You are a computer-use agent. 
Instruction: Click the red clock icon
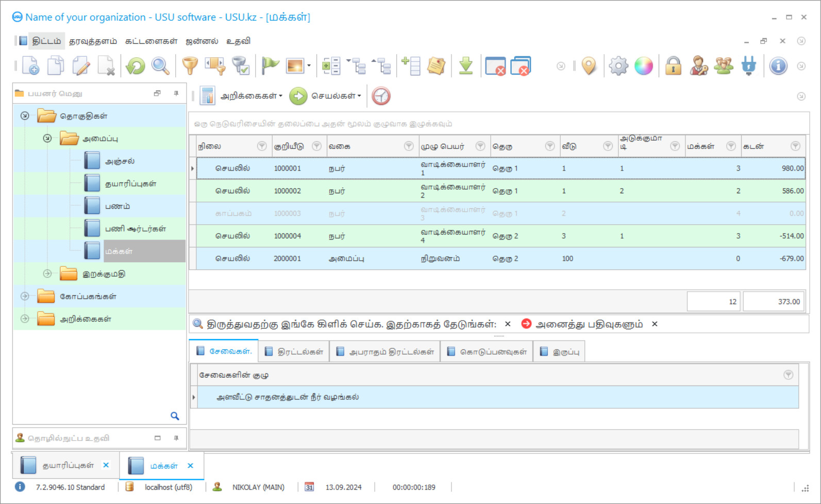tap(381, 96)
